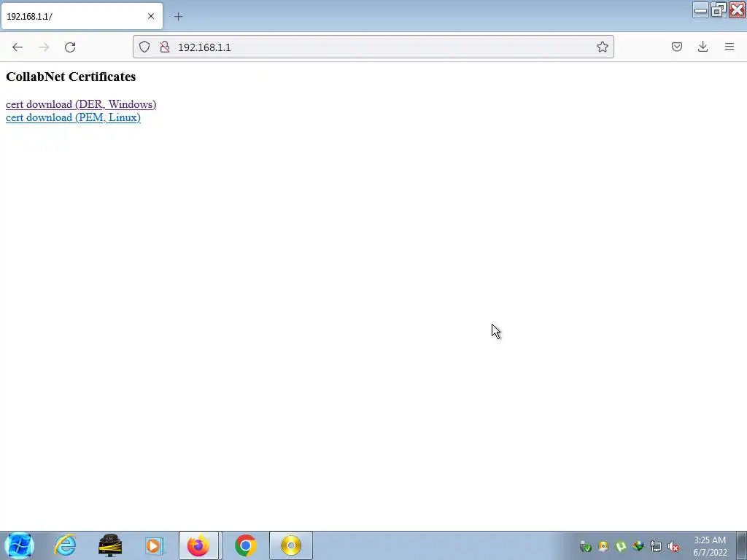Switch to Firefox in taskbar

(198, 545)
